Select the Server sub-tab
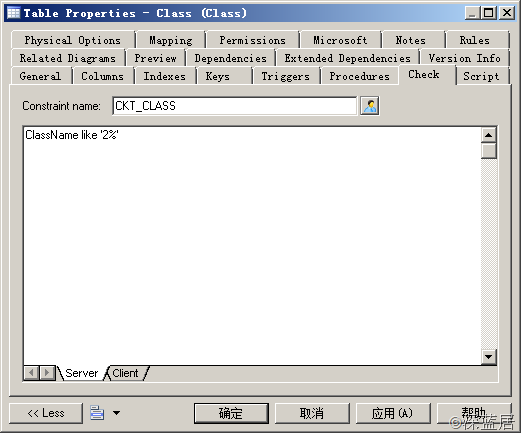Viewport: 521px width, 433px height. 82,373
